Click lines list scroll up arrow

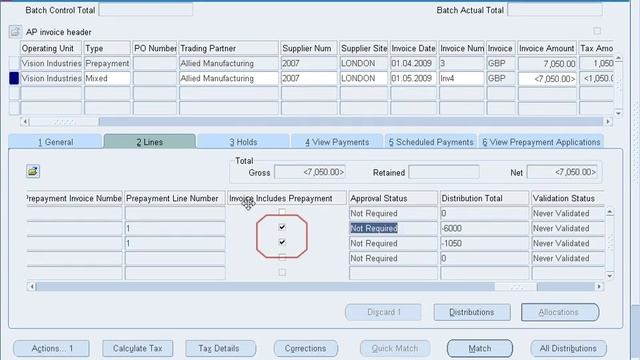609,212
